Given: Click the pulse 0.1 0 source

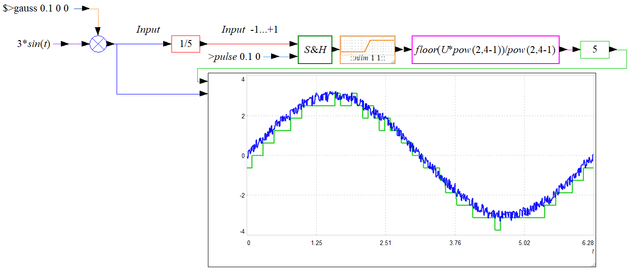Looking at the screenshot, I should [x=234, y=57].
